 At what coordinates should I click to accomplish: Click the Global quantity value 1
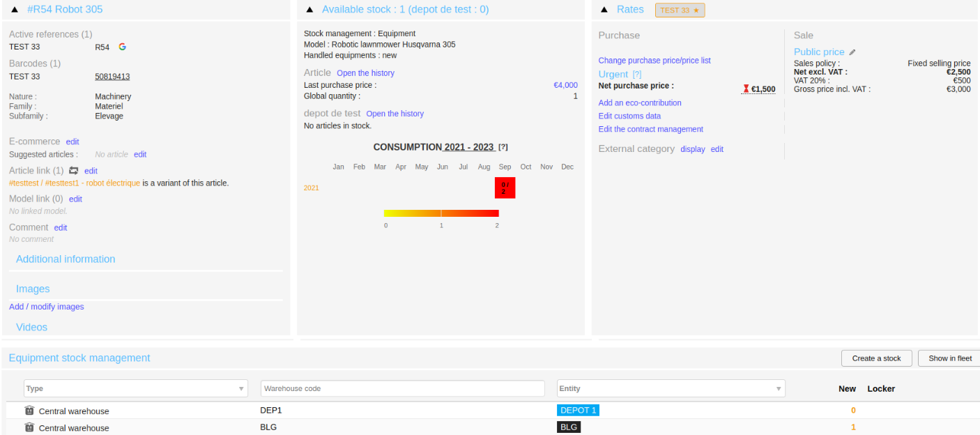coord(575,96)
